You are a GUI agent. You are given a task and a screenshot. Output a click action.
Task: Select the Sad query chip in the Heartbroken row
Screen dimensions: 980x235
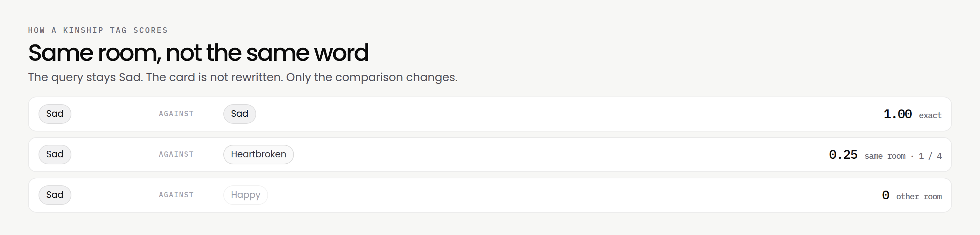point(55,154)
